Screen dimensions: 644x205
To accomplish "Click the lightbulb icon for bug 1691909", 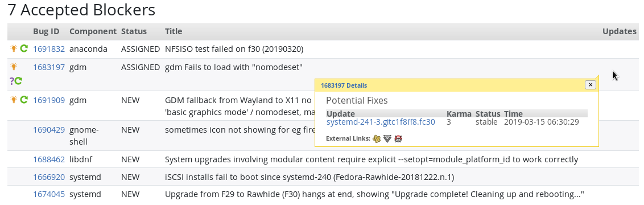I will click(x=14, y=100).
